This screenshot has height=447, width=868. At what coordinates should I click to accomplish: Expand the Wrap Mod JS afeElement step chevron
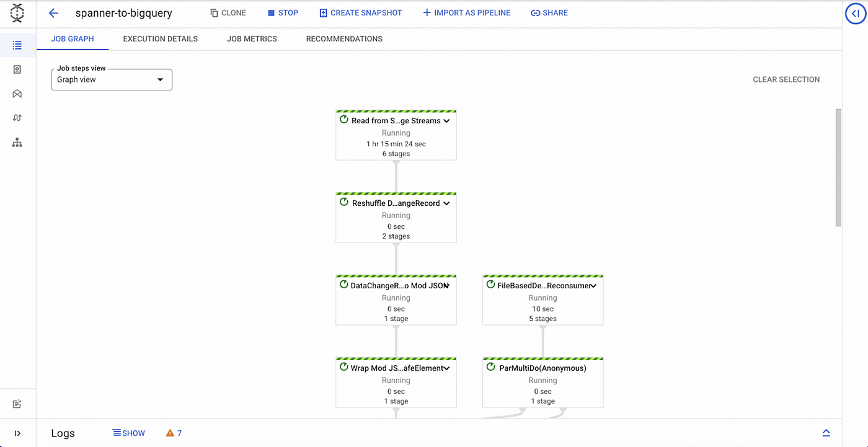(446, 368)
